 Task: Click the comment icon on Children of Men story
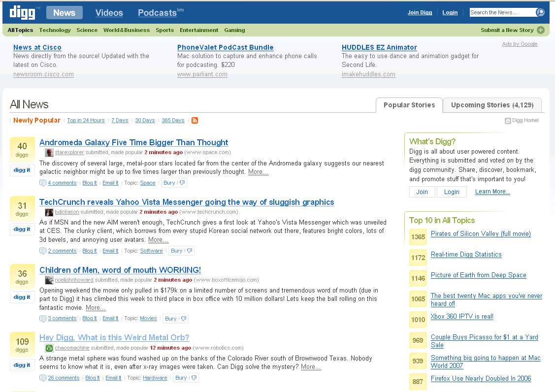tap(43, 319)
